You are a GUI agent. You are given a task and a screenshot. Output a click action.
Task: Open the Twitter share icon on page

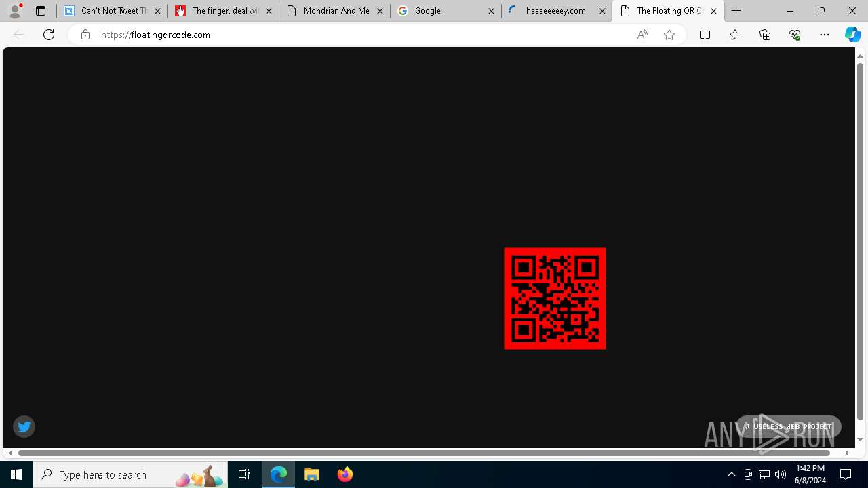tap(24, 426)
